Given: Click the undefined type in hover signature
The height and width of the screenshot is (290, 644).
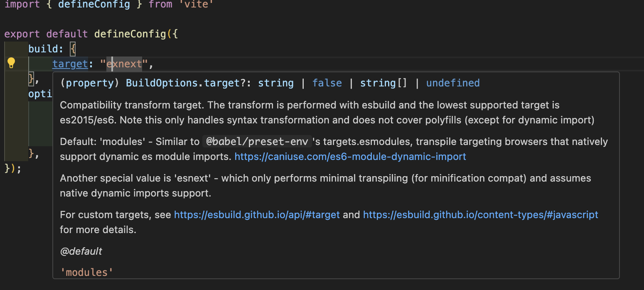Looking at the screenshot, I should pos(453,83).
